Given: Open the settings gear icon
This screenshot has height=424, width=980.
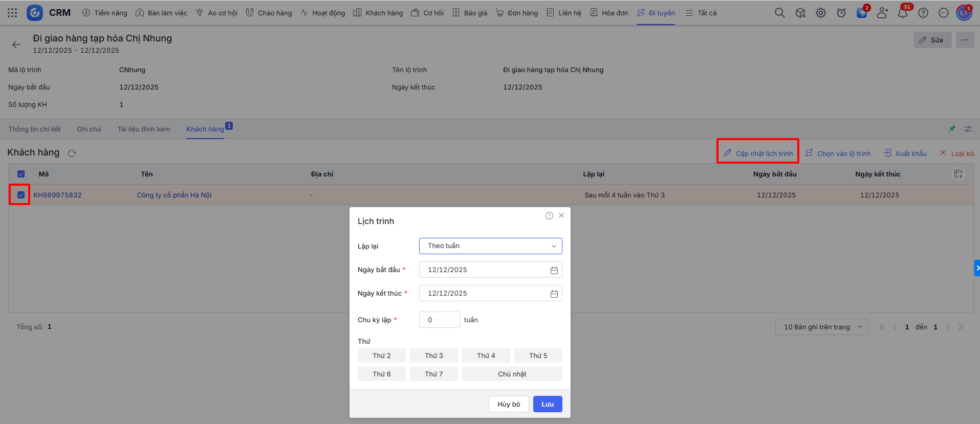Looking at the screenshot, I should (821, 13).
